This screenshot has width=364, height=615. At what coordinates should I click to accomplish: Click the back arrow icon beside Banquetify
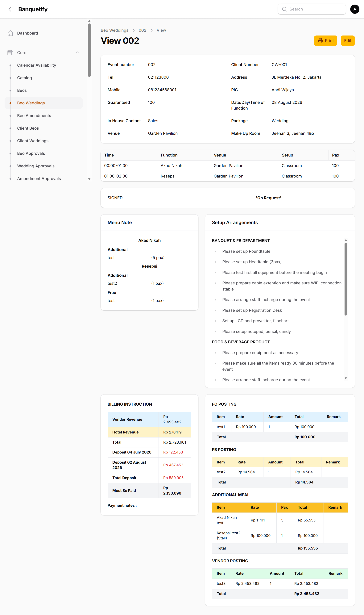coord(10,9)
